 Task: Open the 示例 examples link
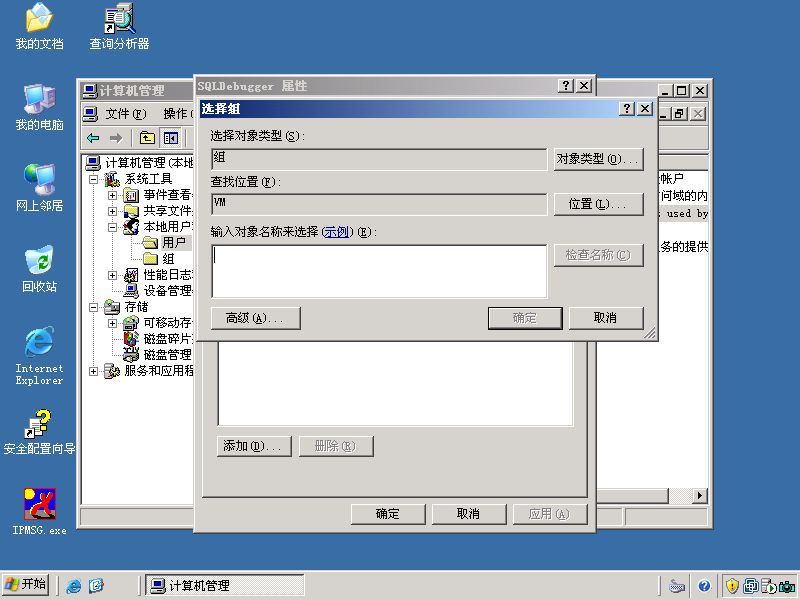pyautogui.click(x=337, y=232)
